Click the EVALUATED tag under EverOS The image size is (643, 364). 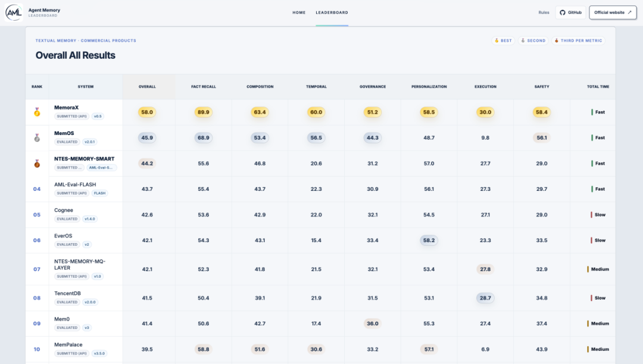67,244
